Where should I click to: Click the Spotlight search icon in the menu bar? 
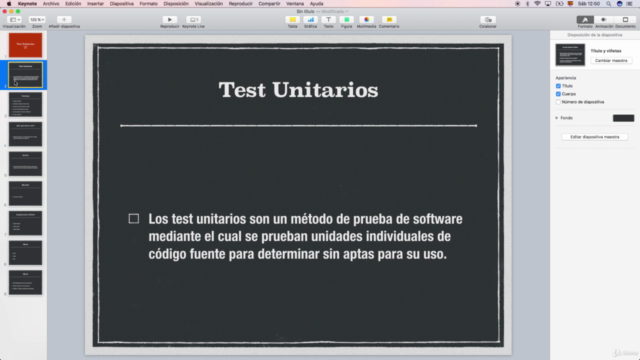[x=609, y=4]
